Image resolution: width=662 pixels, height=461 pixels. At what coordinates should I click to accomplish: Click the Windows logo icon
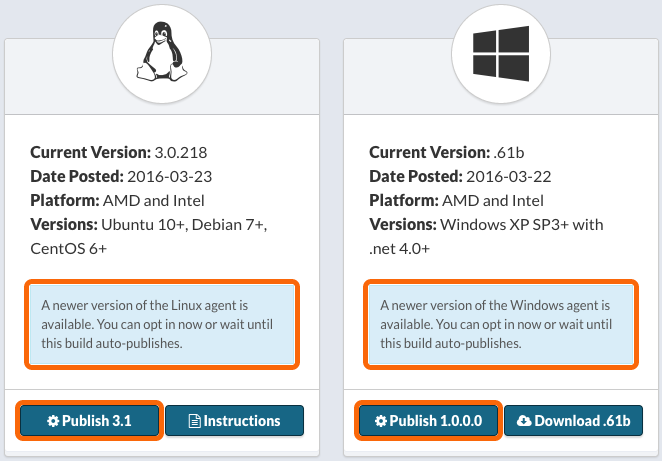point(501,54)
